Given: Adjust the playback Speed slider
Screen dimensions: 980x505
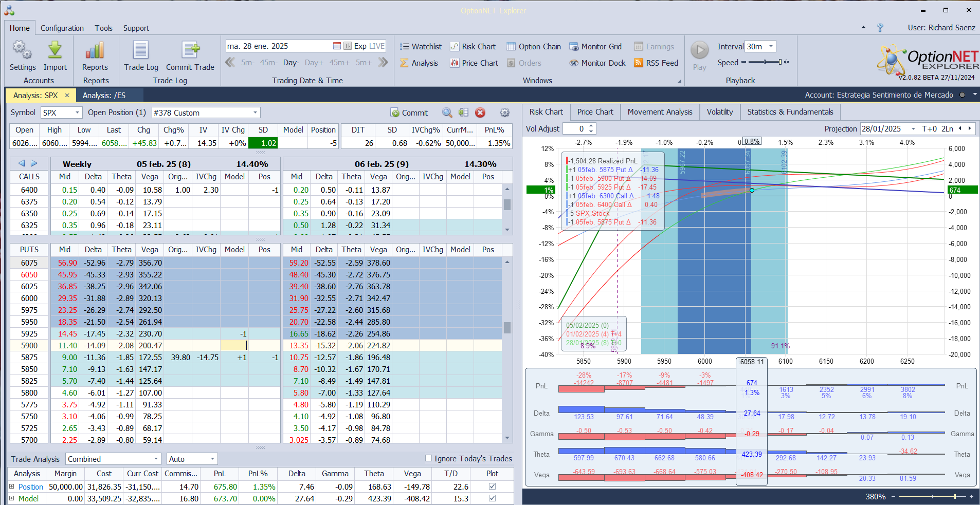Looking at the screenshot, I should 765,62.
